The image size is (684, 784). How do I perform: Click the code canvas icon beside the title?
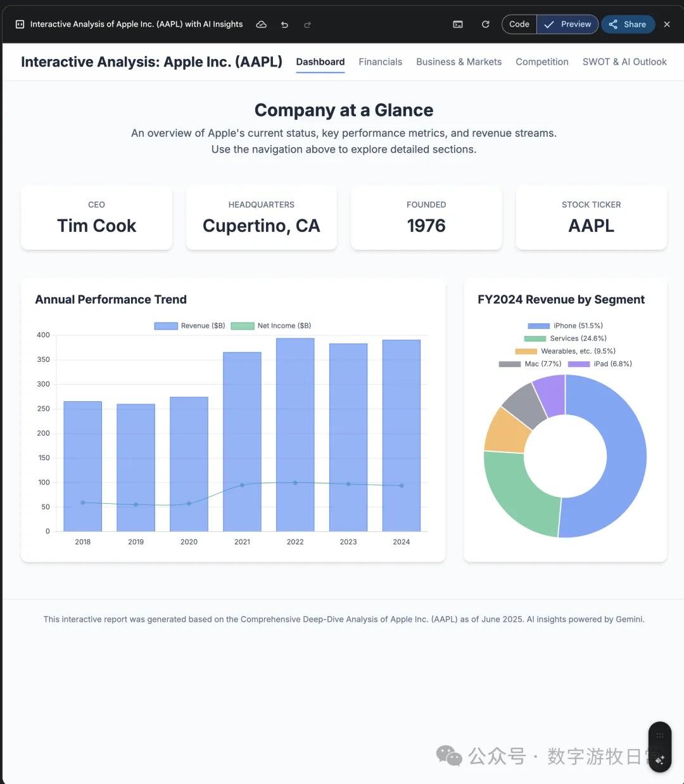20,24
